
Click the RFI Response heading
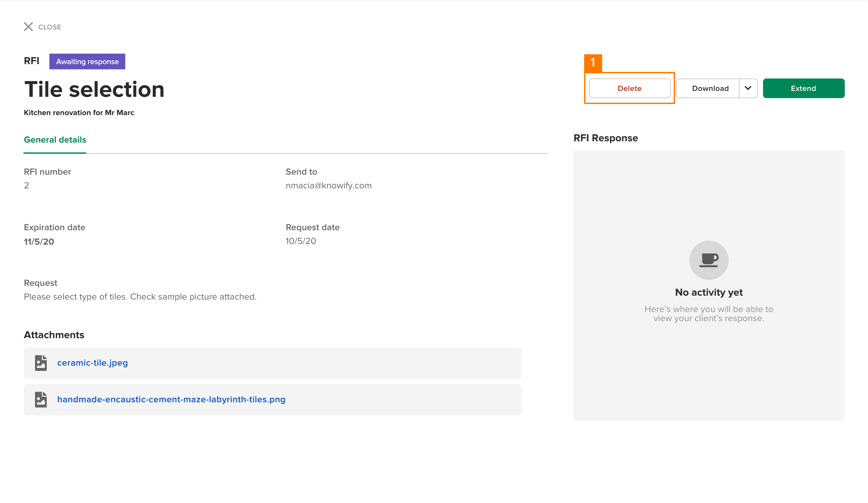[605, 138]
